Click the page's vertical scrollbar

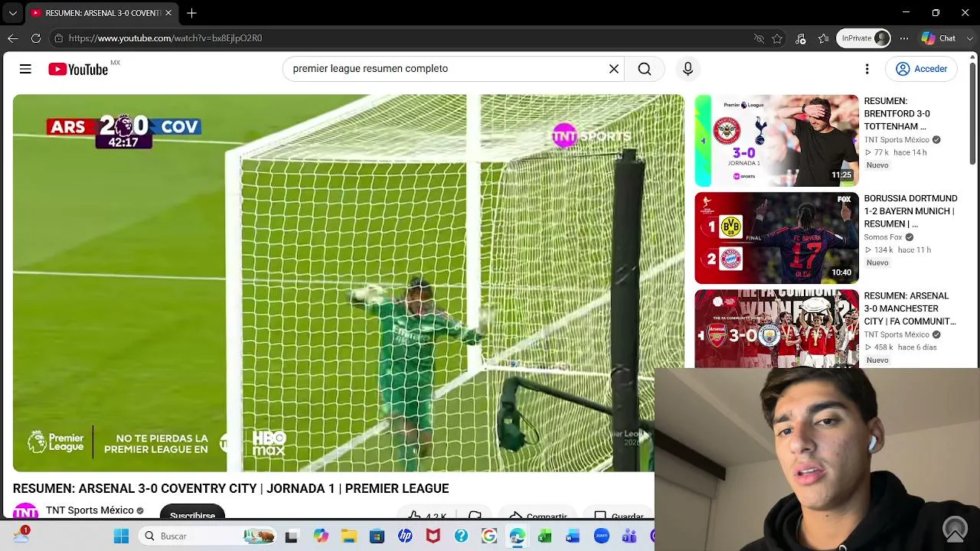tap(973, 115)
